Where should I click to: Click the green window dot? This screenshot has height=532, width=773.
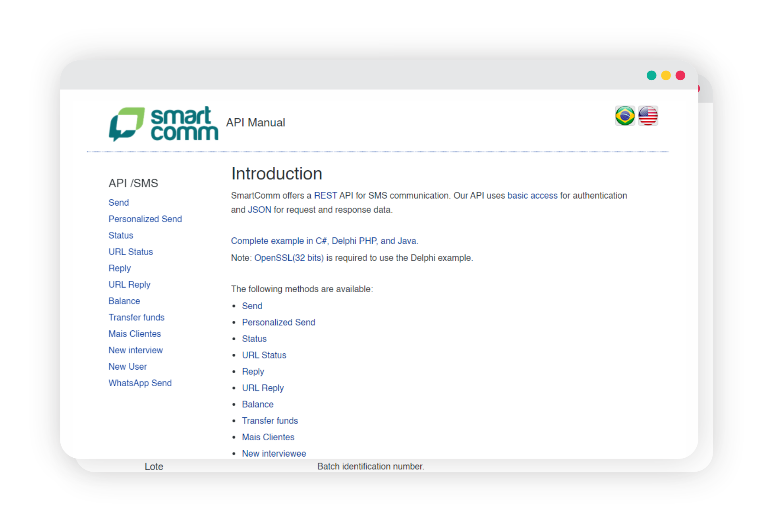(651, 75)
